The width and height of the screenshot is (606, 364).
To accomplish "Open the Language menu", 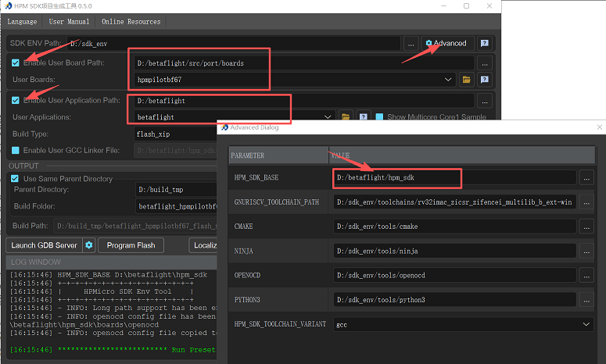I will pyautogui.click(x=23, y=22).
